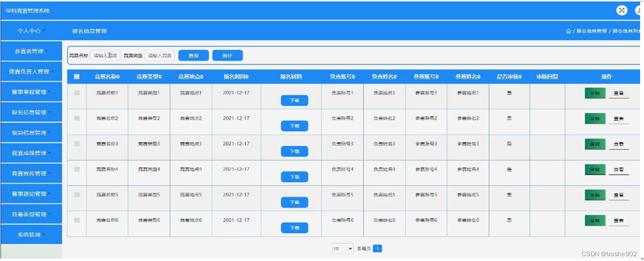Expand the 报名信息管理 sidebar menu
Viewport: 644px width, 261px height.
(31, 112)
